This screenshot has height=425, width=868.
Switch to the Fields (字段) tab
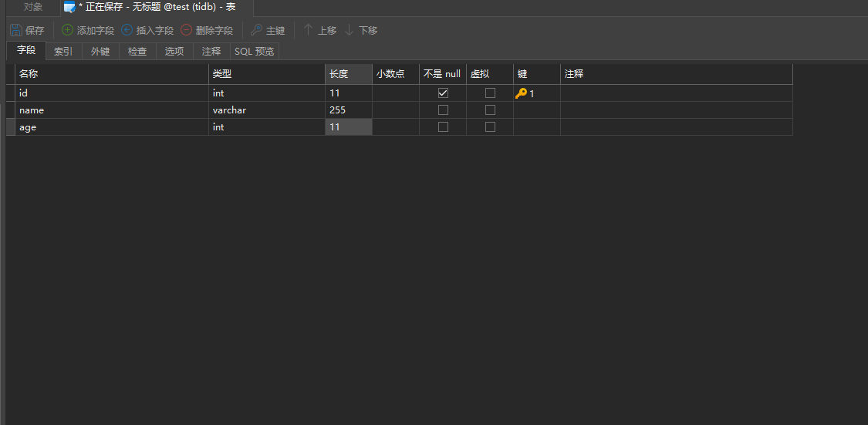tap(26, 50)
